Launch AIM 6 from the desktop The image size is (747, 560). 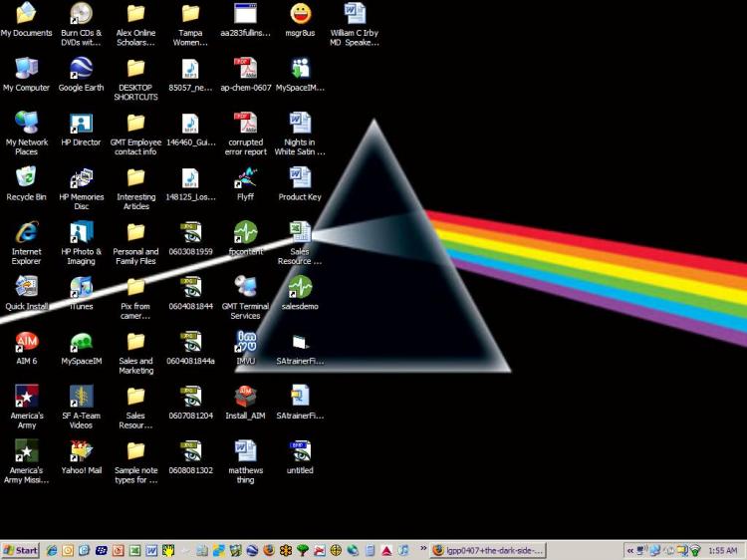tap(26, 344)
